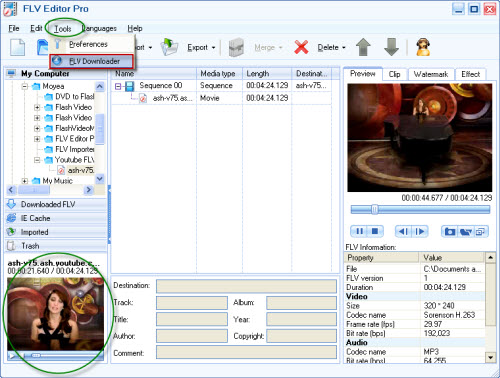Open the Downloaded FLV panel
This screenshot has height=378, width=500.
pos(56,204)
